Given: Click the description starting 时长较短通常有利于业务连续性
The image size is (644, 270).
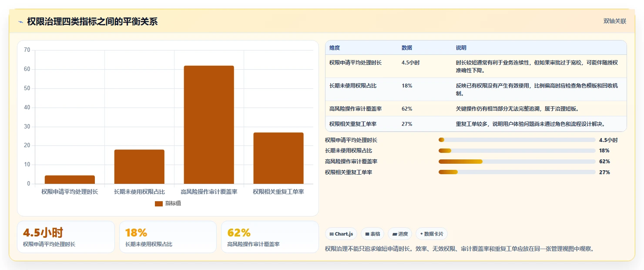Looking at the screenshot, I should pos(537,66).
